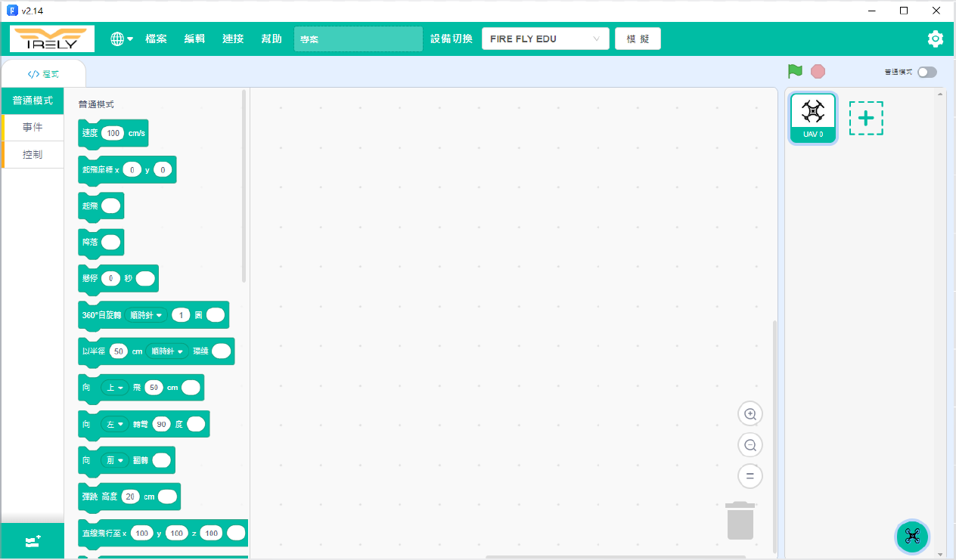Select the UAV 0 drone thumbnail
Viewport: 956px width, 560px height.
[812, 118]
